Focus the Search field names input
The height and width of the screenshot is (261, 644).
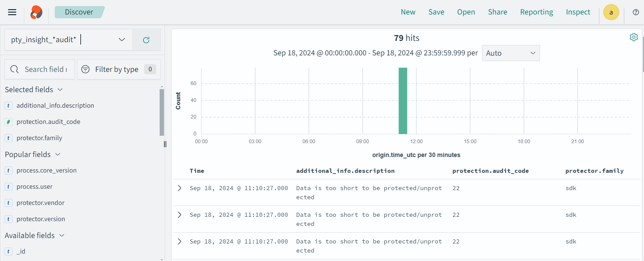pos(46,69)
